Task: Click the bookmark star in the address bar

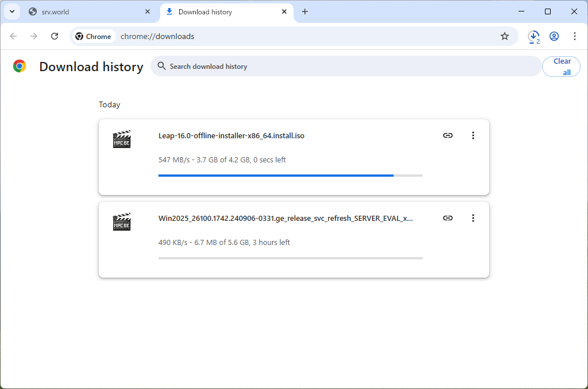Action: [x=505, y=36]
